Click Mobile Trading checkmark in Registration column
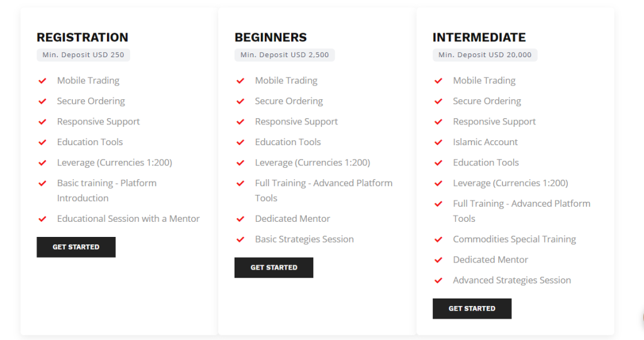 [42, 81]
